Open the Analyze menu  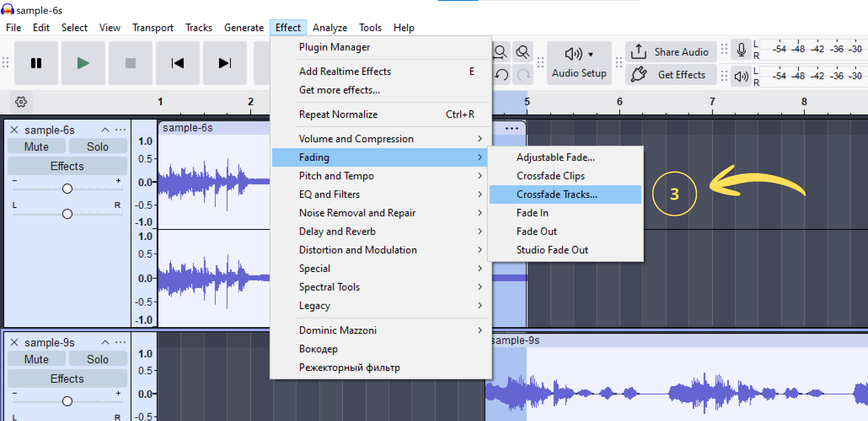point(330,27)
